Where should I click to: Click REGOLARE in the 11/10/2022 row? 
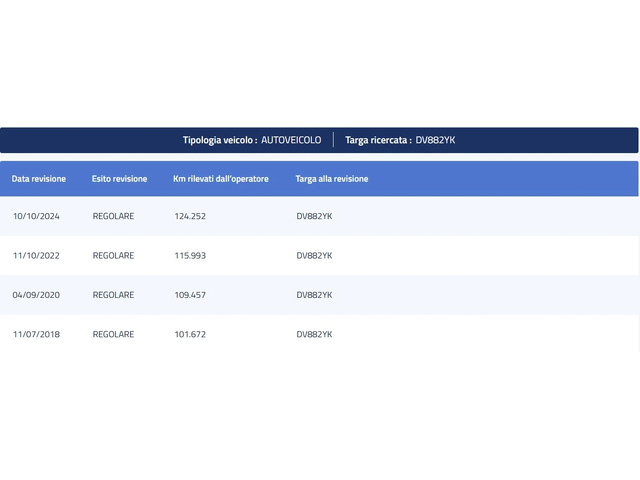pos(113,256)
